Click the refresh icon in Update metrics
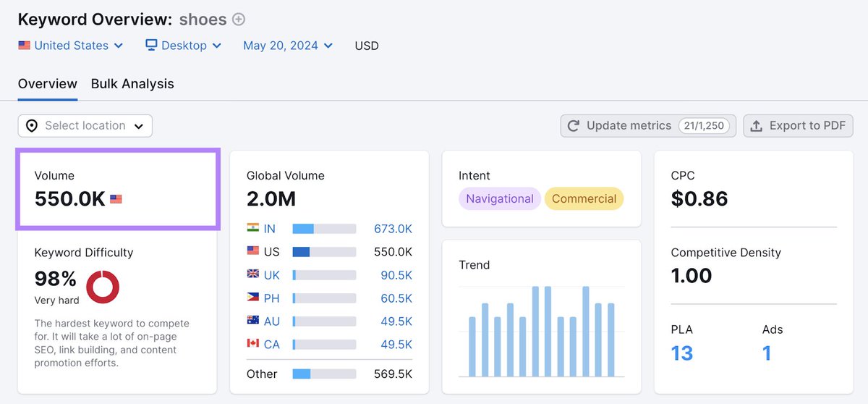Image resolution: width=868 pixels, height=404 pixels. coord(574,126)
